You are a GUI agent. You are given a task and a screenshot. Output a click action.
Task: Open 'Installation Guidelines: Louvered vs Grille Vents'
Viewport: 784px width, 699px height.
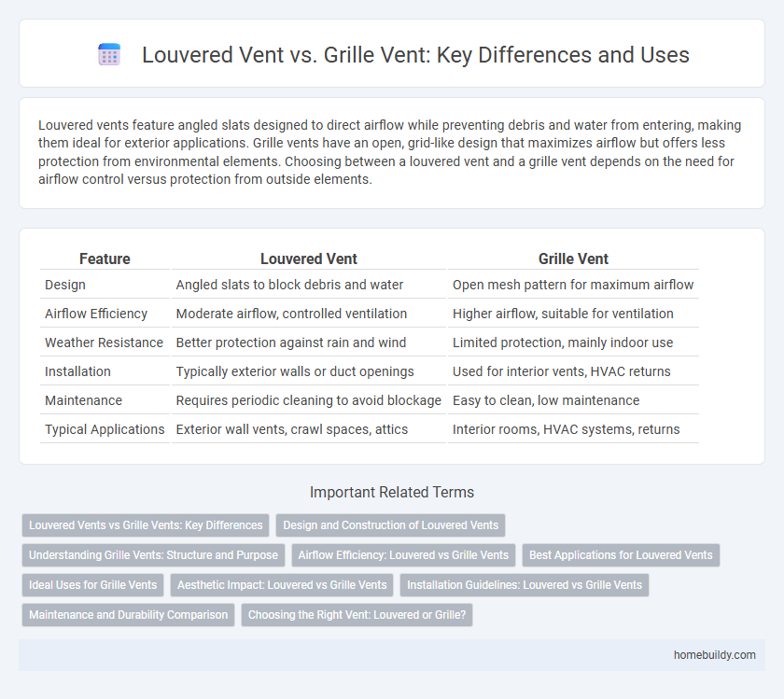pos(525,585)
